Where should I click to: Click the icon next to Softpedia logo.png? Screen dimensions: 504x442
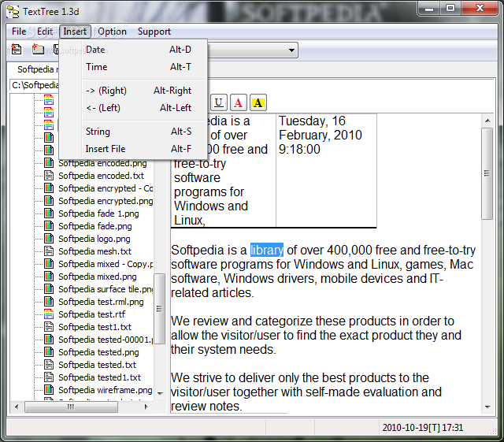point(49,239)
